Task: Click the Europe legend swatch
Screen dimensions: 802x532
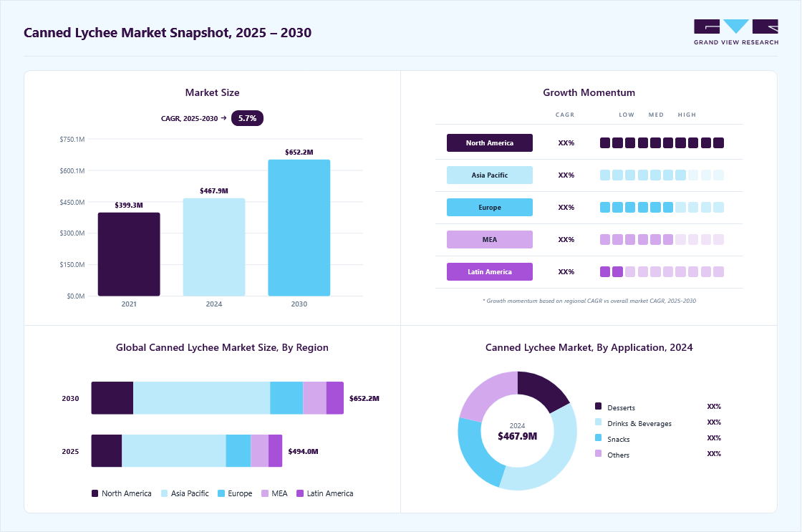Action: coord(221,493)
